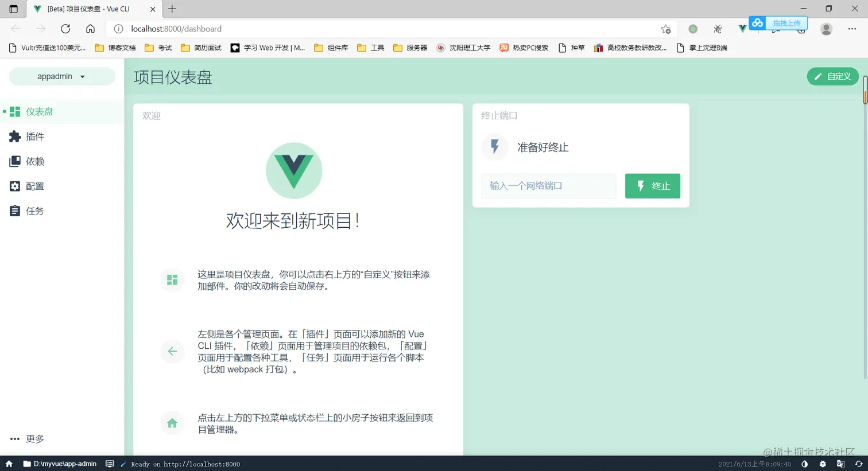Open the appadmin project dropdown
This screenshot has height=471, width=868.
click(61, 76)
